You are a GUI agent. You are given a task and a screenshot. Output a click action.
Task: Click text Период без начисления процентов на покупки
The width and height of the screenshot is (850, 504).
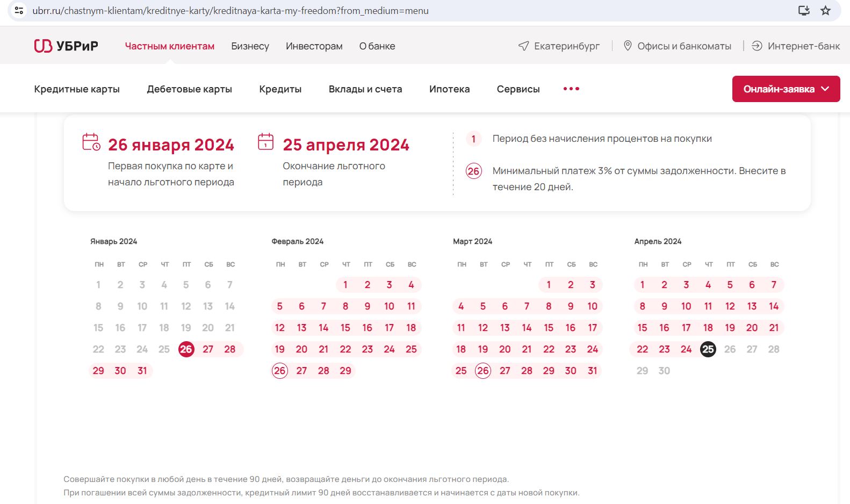(x=602, y=139)
